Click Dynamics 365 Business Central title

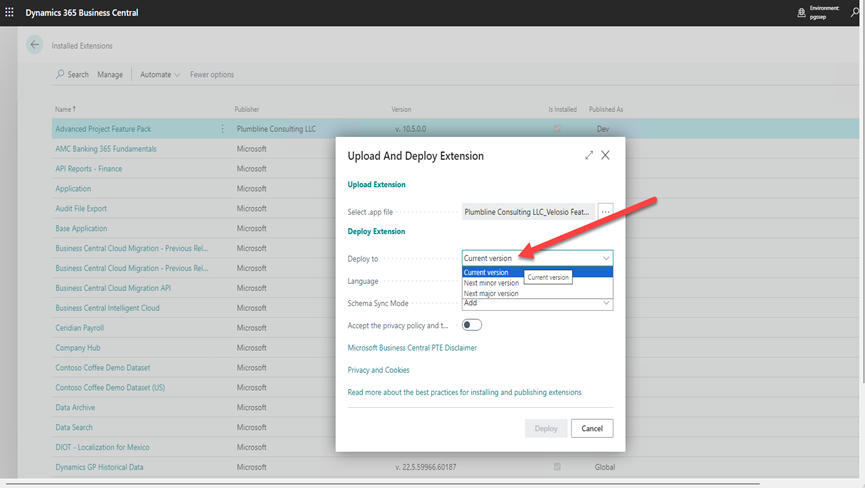(x=82, y=12)
